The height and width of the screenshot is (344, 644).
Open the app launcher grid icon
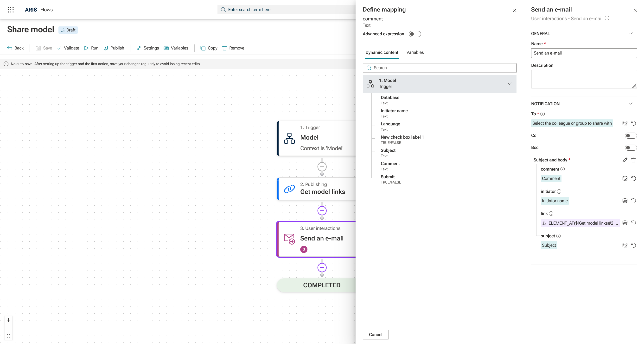(11, 10)
